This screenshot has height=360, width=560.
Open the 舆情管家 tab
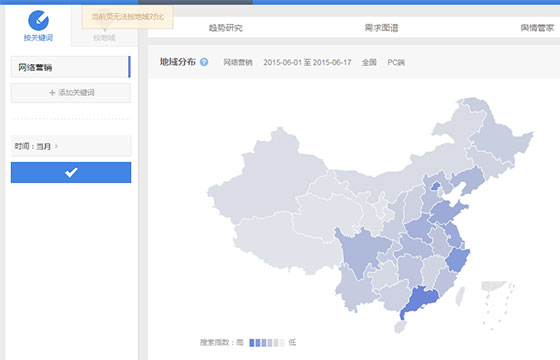point(537,28)
